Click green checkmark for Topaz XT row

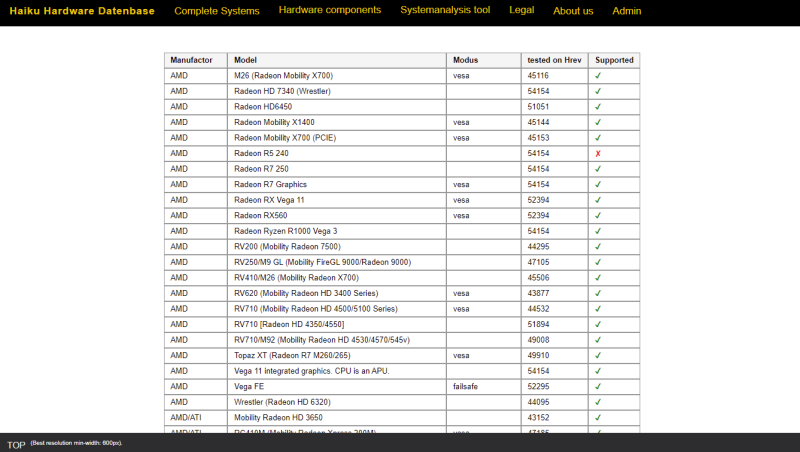pyautogui.click(x=598, y=356)
